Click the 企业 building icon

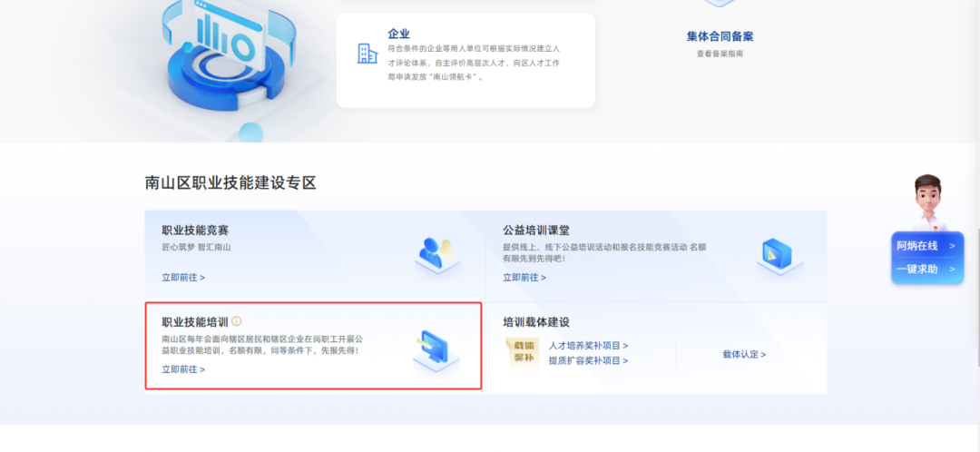click(367, 54)
